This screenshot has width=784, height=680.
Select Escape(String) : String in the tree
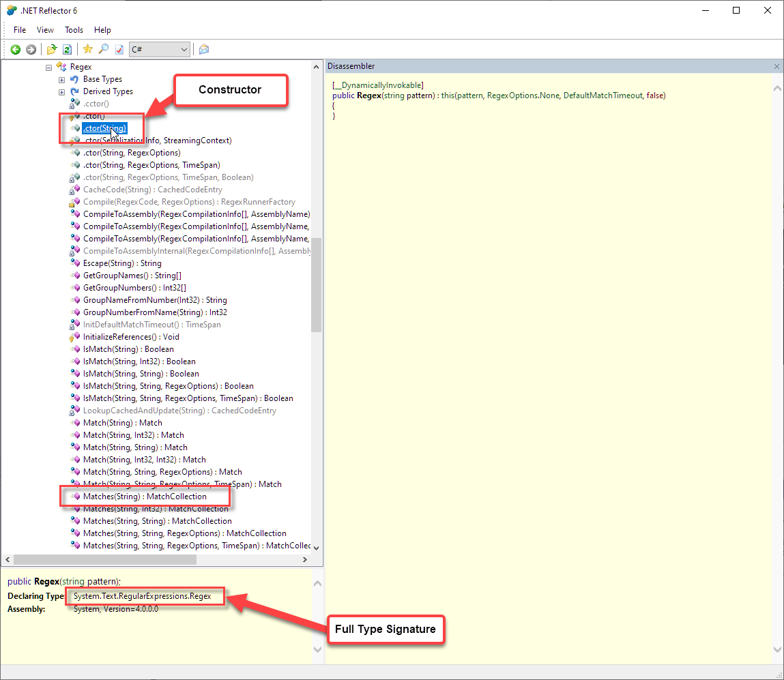pyautogui.click(x=122, y=263)
